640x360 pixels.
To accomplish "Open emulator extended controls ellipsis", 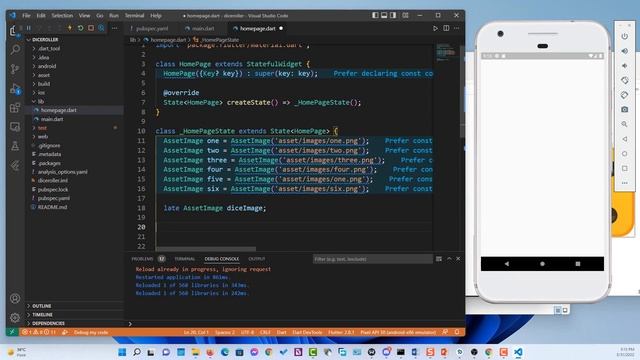I will (x=624, y=183).
